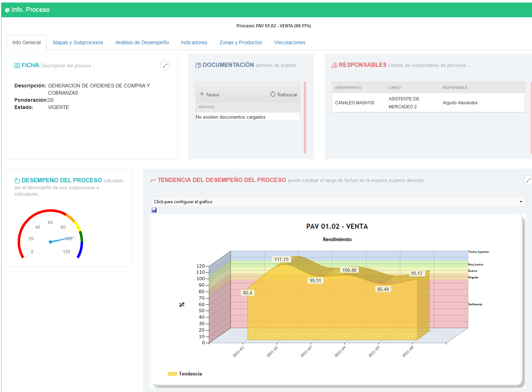Click the Tendencia legend label
This screenshot has height=392, width=532.
(190, 374)
